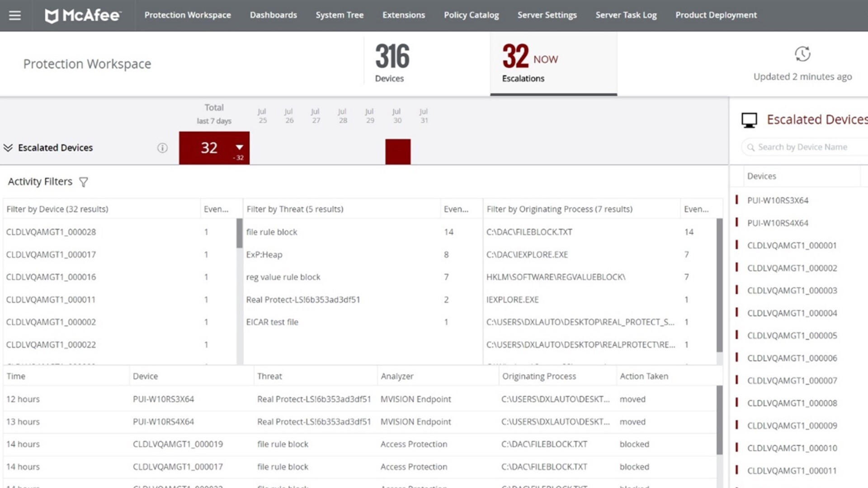Viewport: 868px width, 488px height.
Task: Click the magnifier in the device search box
Action: tap(751, 147)
